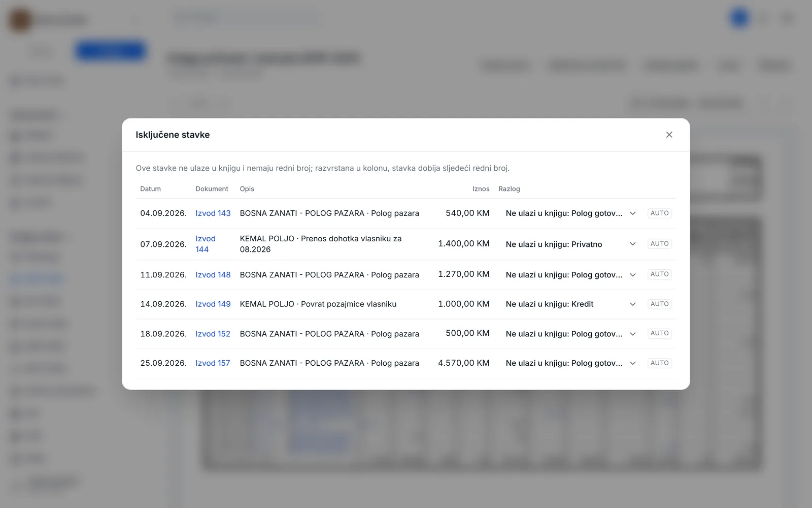The image size is (812, 508).
Task: Click AUTO badge on the Izvod 149 row
Action: 659,304
